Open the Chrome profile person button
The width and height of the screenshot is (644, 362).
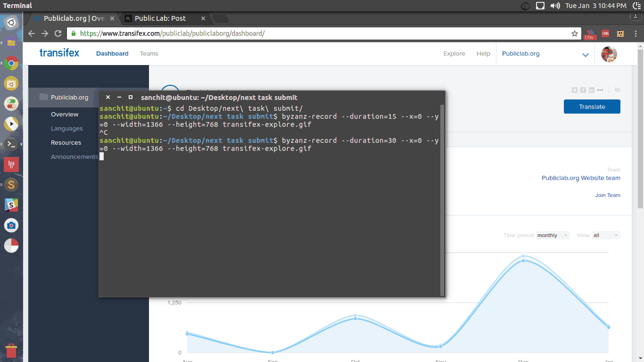[635, 16]
